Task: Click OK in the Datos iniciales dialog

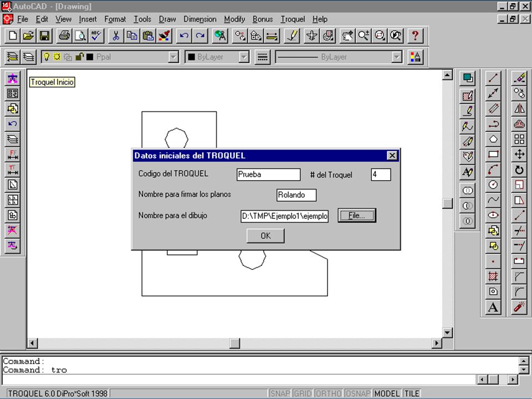Action: (265, 236)
